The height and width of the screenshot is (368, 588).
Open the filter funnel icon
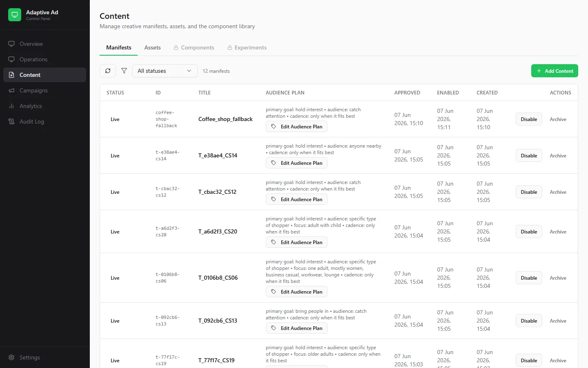pyautogui.click(x=124, y=71)
